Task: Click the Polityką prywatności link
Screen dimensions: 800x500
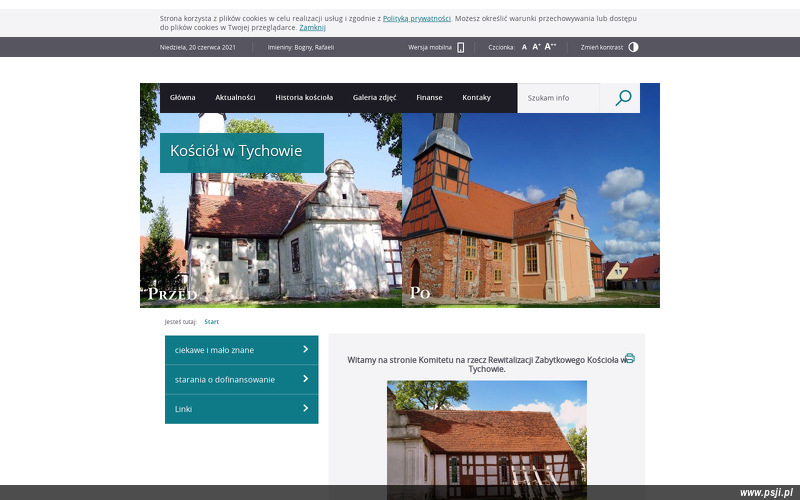Action: (x=416, y=18)
